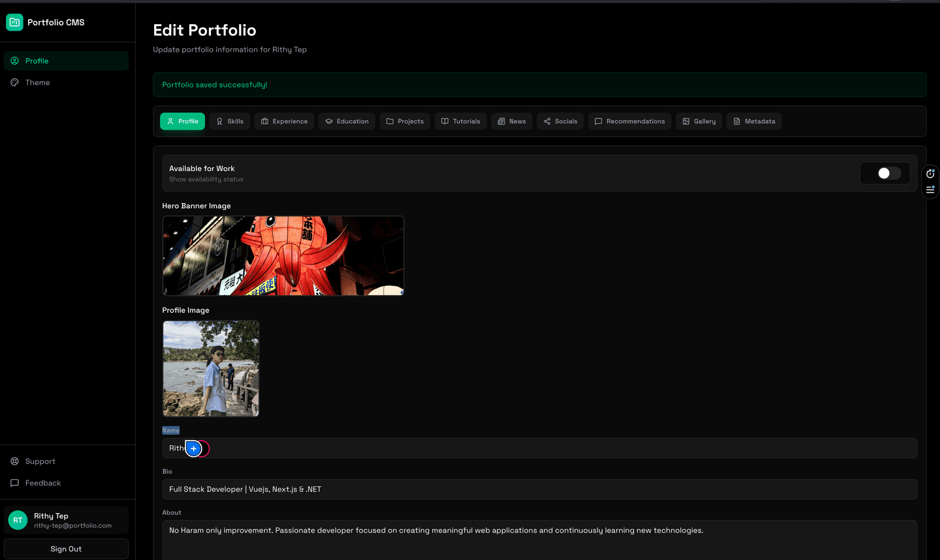940x560 pixels.
Task: Click the Portfolio CMS logo icon
Action: tap(14, 22)
